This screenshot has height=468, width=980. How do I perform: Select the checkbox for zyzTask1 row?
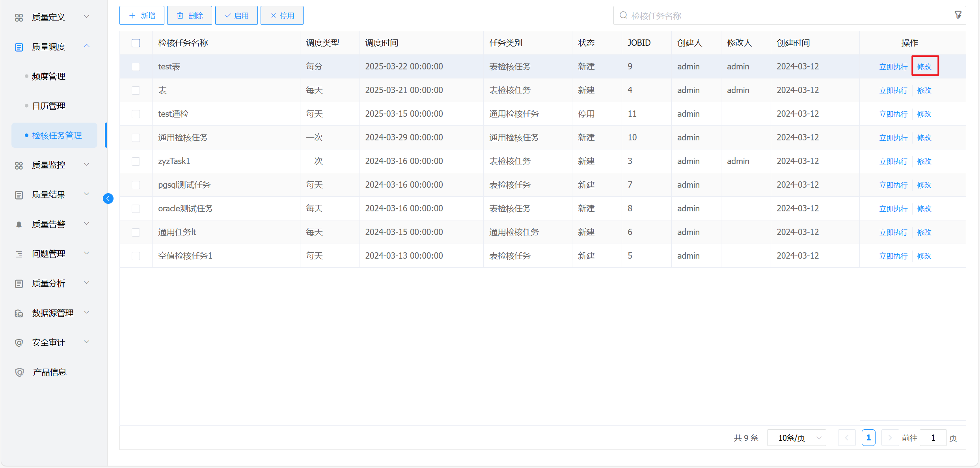pyautogui.click(x=136, y=161)
